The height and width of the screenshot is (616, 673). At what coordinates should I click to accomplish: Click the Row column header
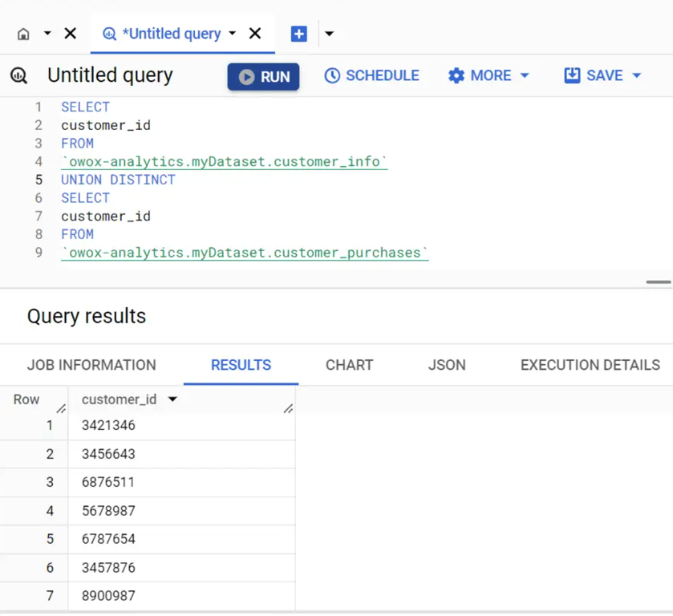(26, 399)
